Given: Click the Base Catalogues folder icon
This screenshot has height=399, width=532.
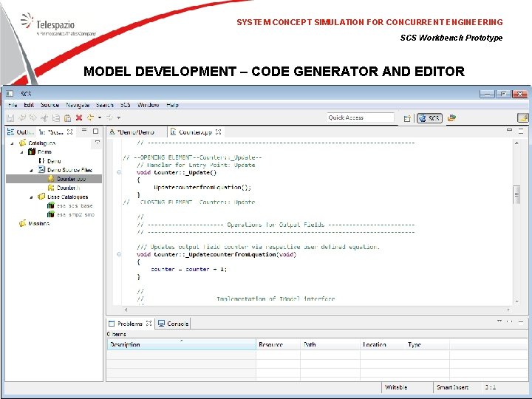Looking at the screenshot, I should (x=41, y=197).
